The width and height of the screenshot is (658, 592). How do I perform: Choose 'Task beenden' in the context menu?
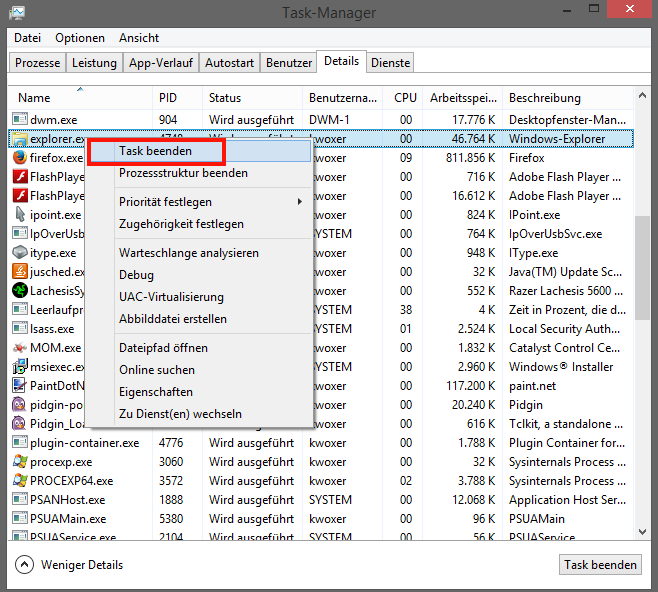click(x=155, y=151)
